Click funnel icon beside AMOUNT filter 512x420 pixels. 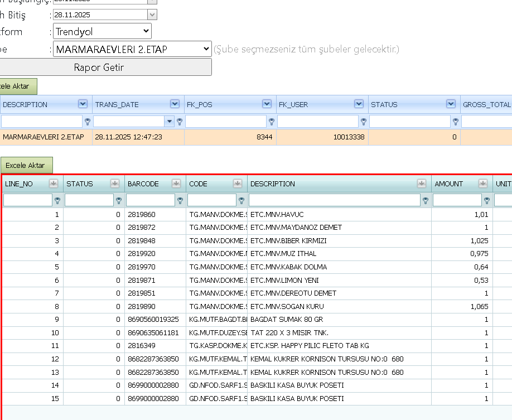coord(487,201)
